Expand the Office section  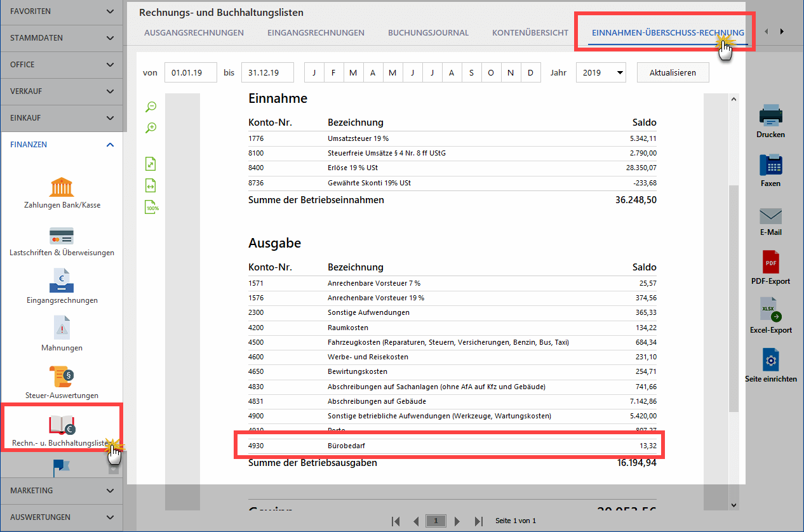(x=62, y=65)
